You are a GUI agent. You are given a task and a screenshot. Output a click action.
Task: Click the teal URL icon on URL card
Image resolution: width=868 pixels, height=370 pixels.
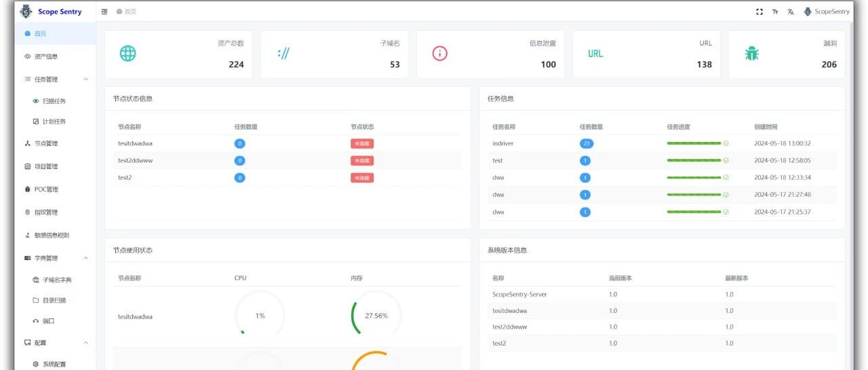(x=595, y=54)
